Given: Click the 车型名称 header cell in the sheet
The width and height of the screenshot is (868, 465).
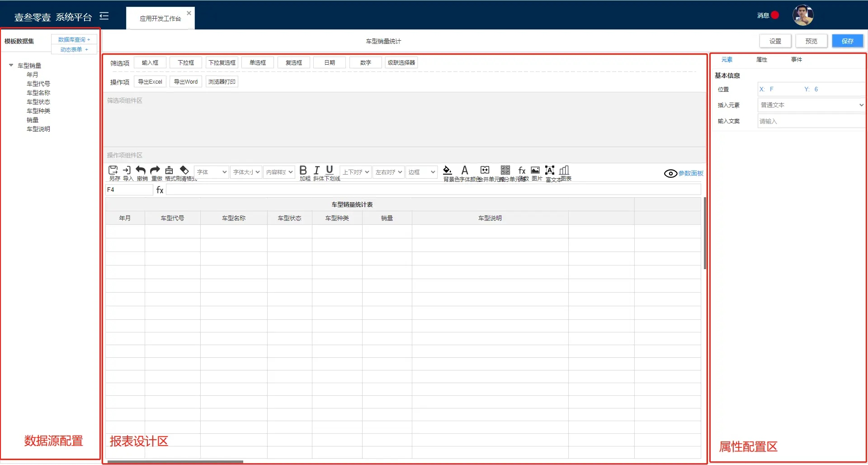Looking at the screenshot, I should [234, 218].
